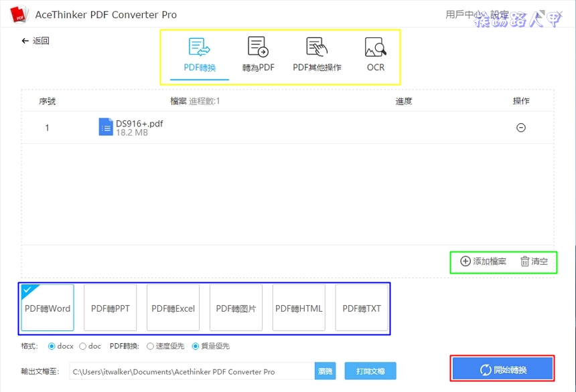This screenshot has width=576, height=392.
Task: Click the 輸出文檔至 label
Action: [40, 371]
